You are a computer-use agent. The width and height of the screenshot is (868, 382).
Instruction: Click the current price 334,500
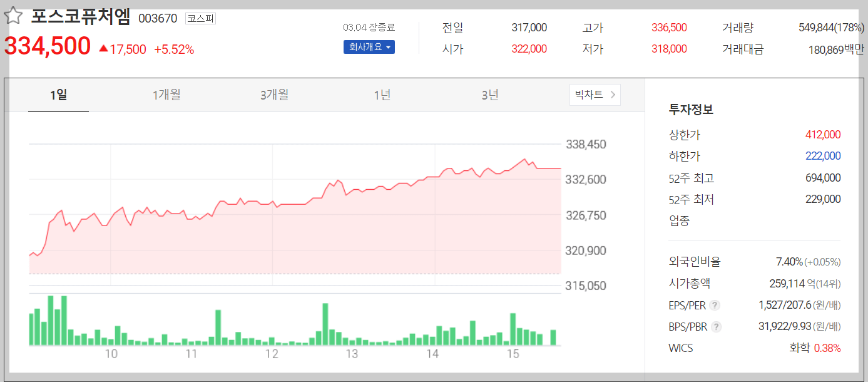tap(48, 47)
